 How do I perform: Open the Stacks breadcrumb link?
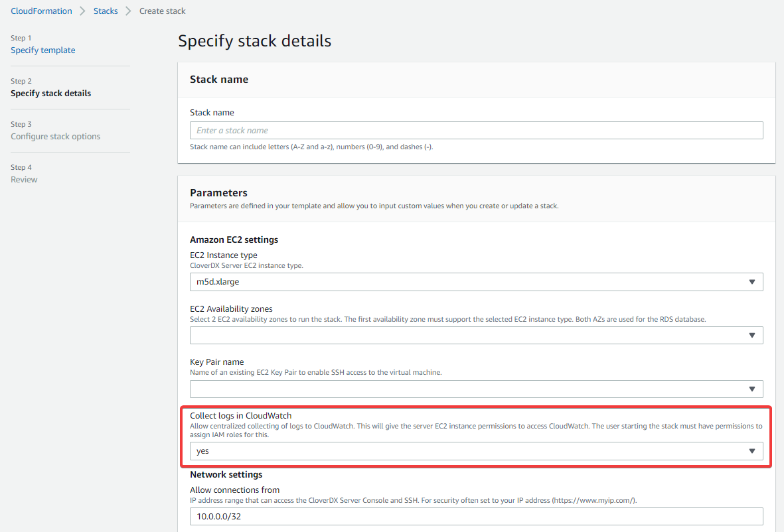click(106, 11)
